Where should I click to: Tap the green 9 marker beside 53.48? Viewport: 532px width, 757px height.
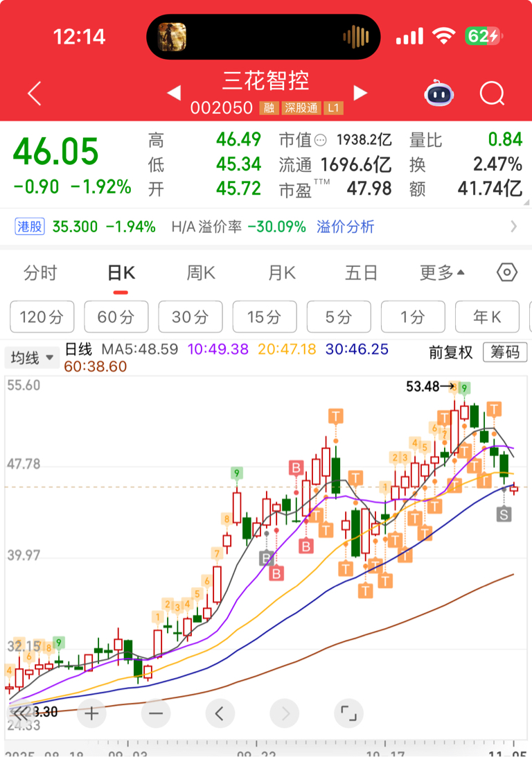(464, 388)
